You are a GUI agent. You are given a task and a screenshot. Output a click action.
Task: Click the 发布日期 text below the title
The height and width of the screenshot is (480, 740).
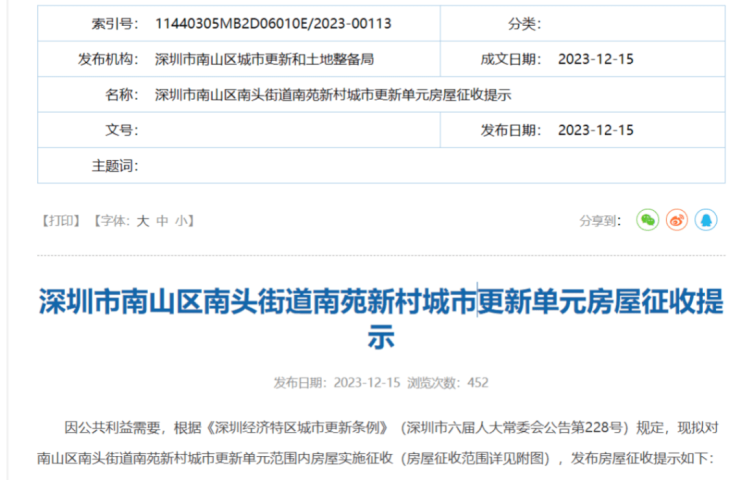337,382
